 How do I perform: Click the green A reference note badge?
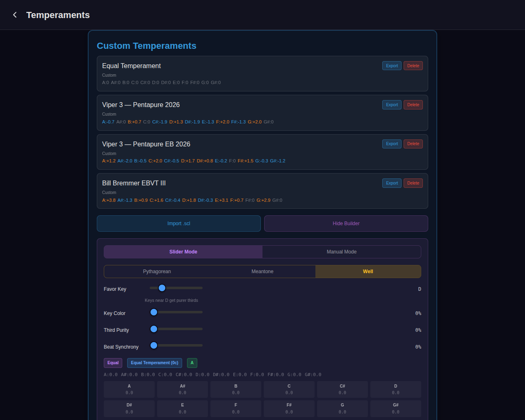(x=192, y=363)
